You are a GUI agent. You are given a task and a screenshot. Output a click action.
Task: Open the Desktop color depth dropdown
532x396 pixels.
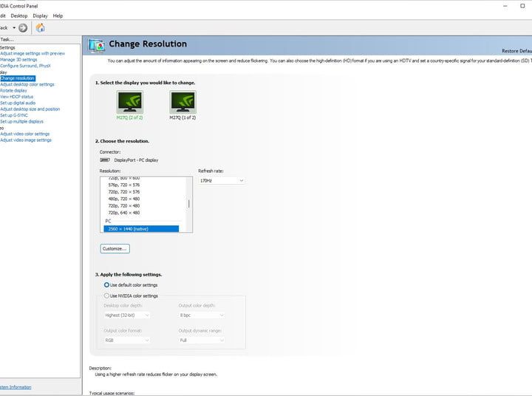[x=127, y=315]
